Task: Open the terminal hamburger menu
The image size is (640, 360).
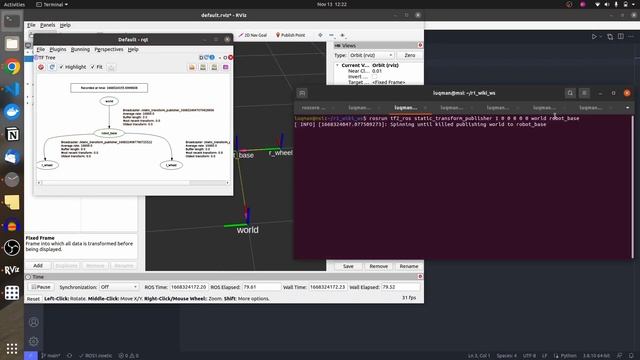Action: tap(584, 93)
